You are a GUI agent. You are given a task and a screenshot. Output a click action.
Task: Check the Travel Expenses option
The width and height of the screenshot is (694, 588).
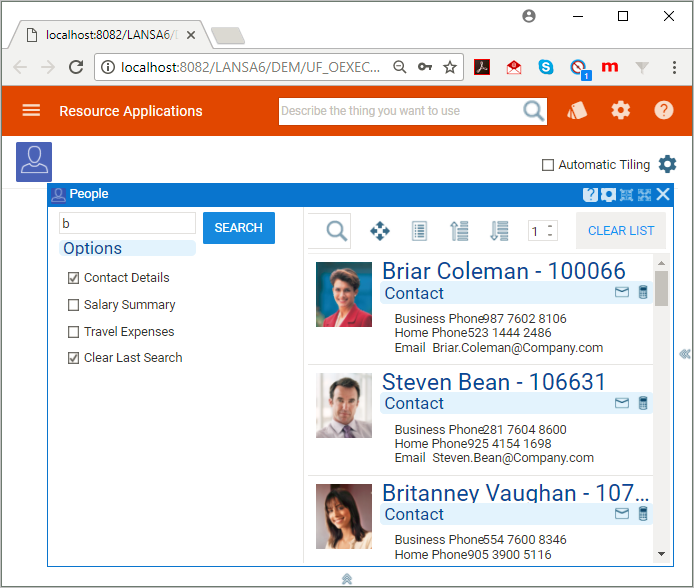coord(73,332)
